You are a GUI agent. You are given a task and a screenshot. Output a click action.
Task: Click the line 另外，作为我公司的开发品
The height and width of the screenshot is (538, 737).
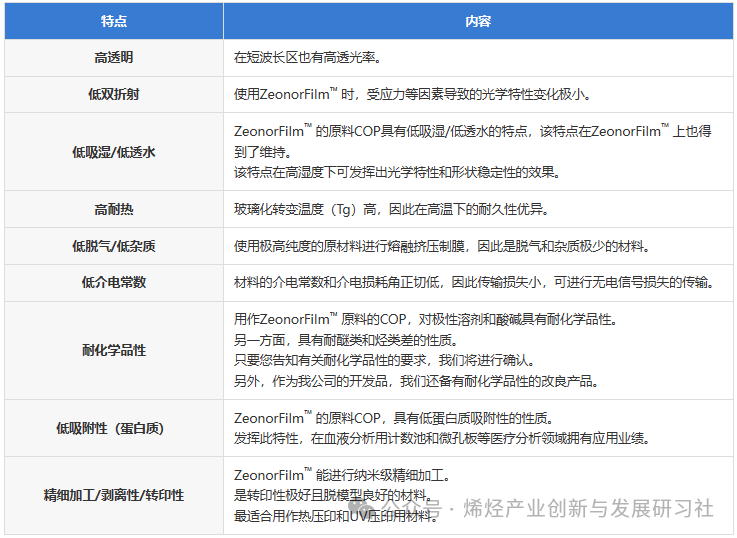tap(416, 381)
